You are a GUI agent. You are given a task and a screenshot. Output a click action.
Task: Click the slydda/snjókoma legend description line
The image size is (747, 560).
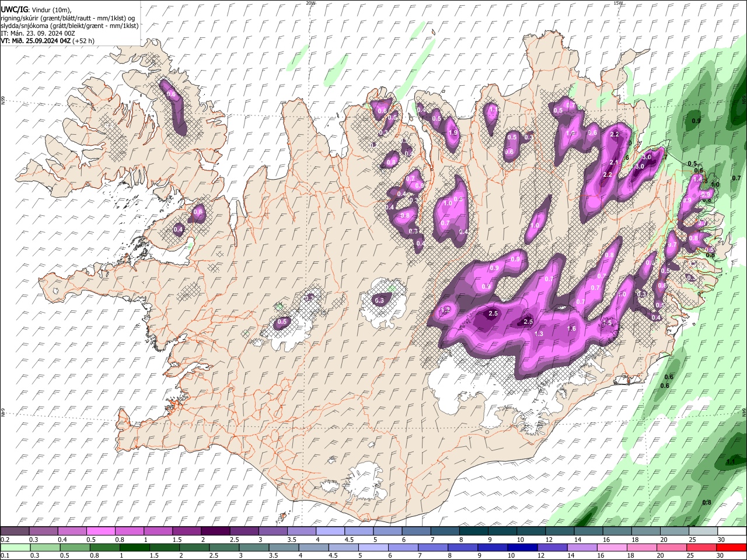[69, 26]
